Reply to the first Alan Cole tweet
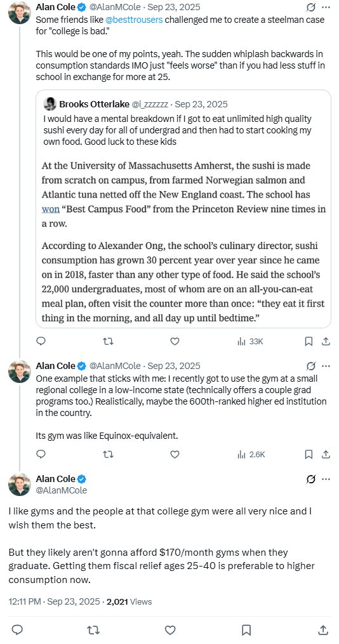This screenshot has height=644, width=339. pyautogui.click(x=41, y=341)
